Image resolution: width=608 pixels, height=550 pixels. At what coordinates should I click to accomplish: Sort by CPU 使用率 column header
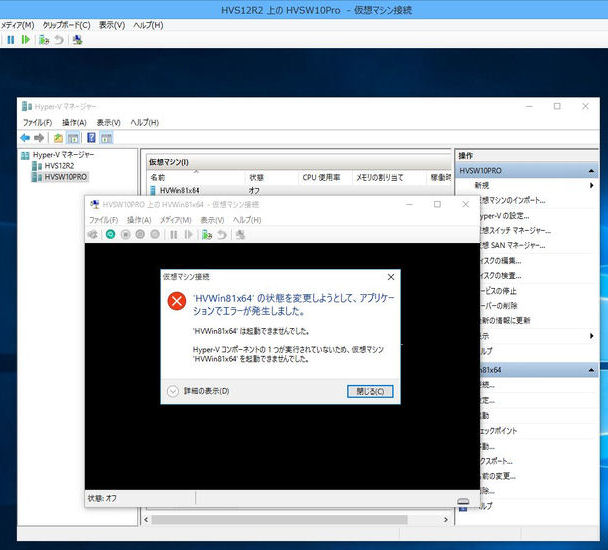[325, 177]
